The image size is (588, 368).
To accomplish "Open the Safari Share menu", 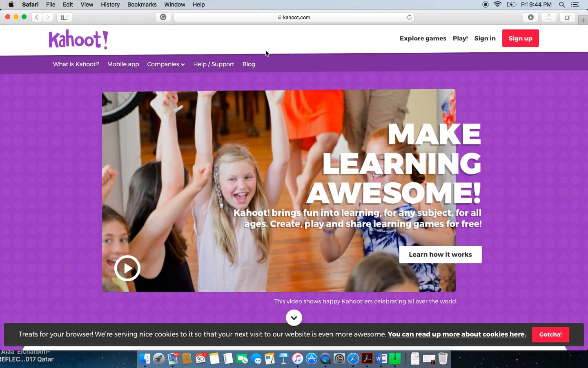I will (549, 17).
